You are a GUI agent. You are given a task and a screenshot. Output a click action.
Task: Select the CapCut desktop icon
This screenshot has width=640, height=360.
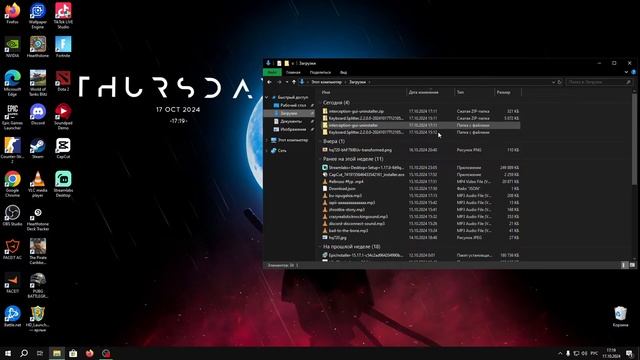(63, 148)
